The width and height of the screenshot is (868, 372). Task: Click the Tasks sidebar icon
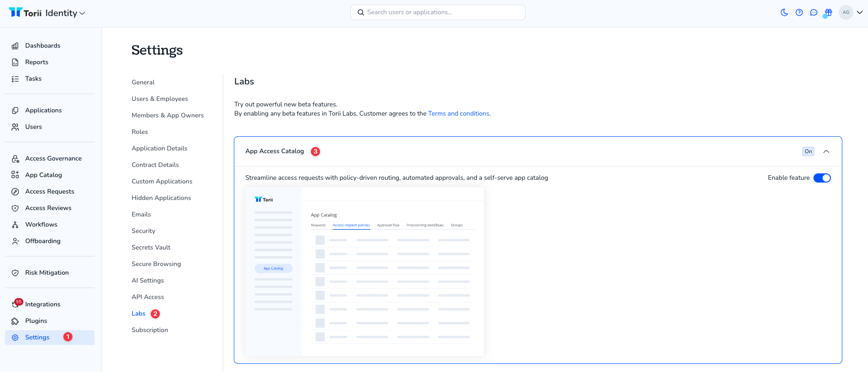pyautogui.click(x=15, y=78)
